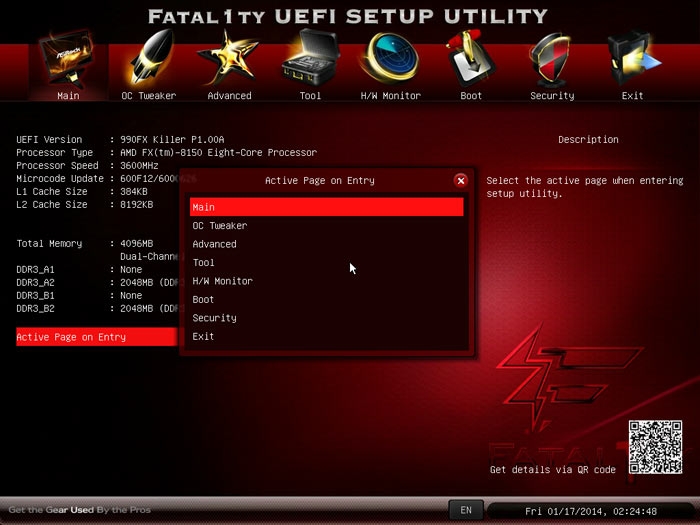Viewport: 700px width, 525px height.
Task: Open the Main monitor icon
Action: (x=68, y=59)
